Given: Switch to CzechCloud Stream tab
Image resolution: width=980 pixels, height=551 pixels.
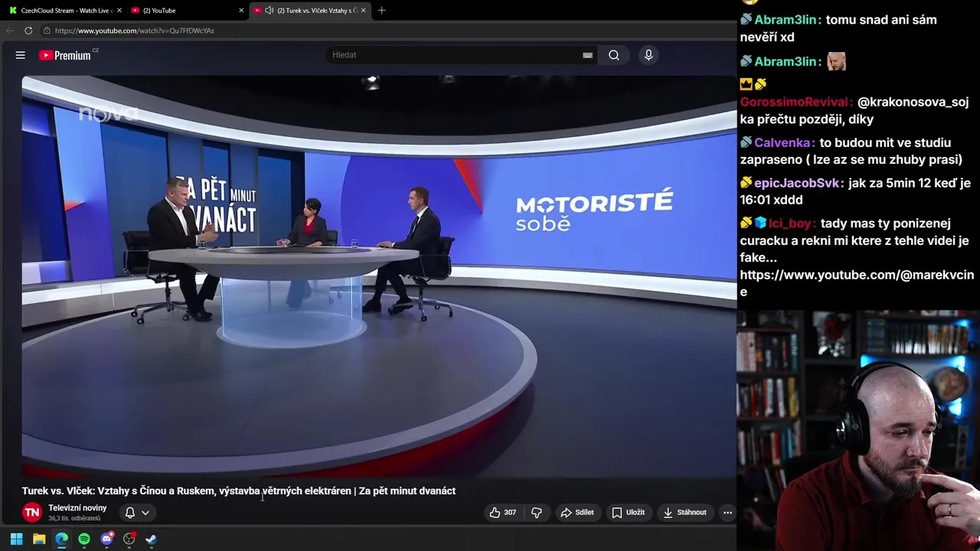Looking at the screenshot, I should [67, 11].
